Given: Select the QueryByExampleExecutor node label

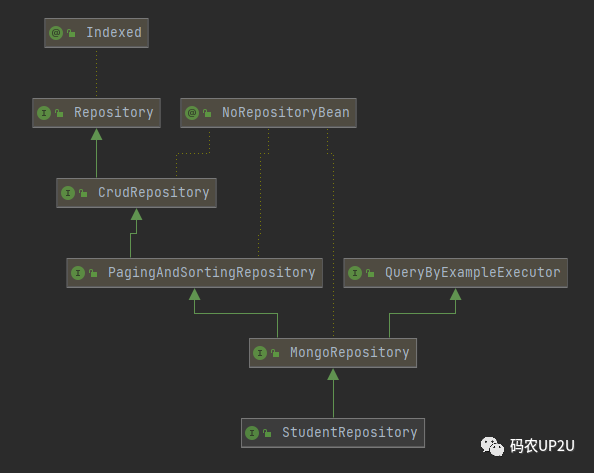Looking at the screenshot, I should tap(472, 273).
